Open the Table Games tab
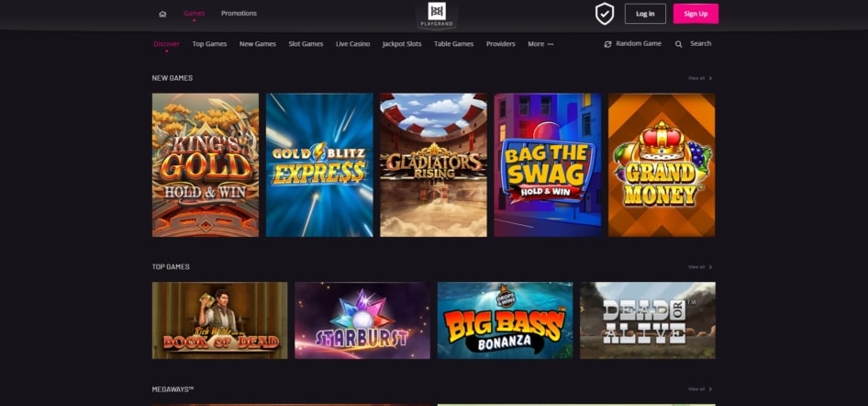 (x=454, y=44)
